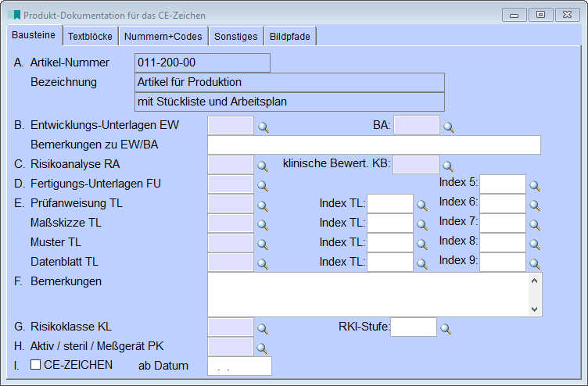Maximize the Produkt-Dokumentation window
588x386 pixels.
(540, 14)
